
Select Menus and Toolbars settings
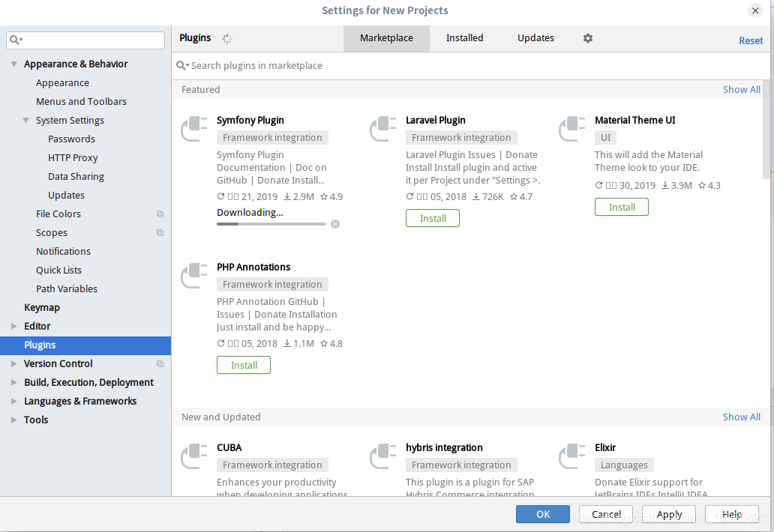(81, 102)
